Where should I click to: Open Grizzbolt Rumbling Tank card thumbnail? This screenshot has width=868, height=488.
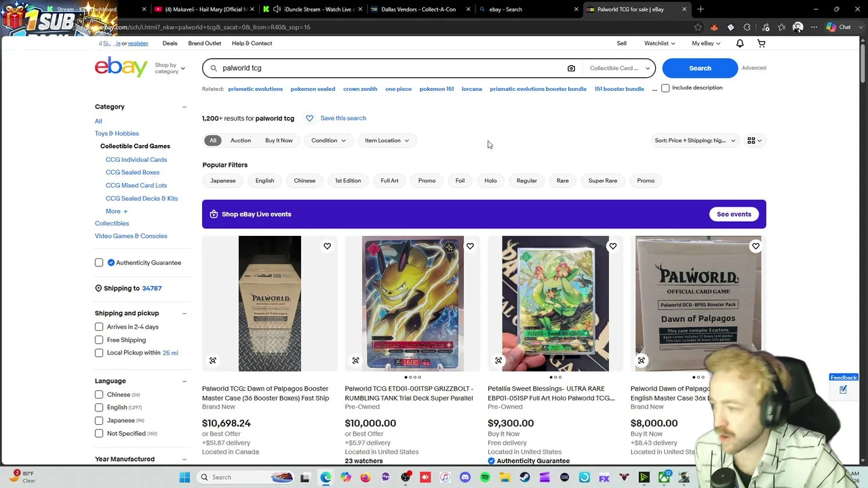pyautogui.click(x=412, y=303)
